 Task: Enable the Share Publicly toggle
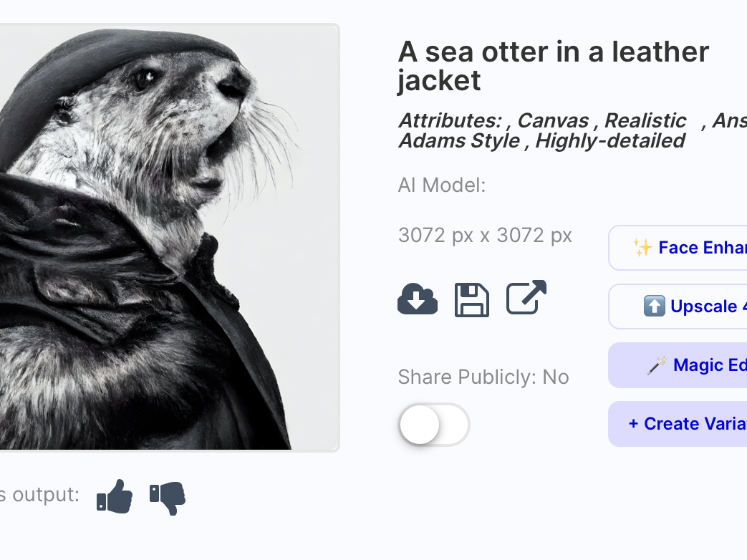pyautogui.click(x=434, y=425)
